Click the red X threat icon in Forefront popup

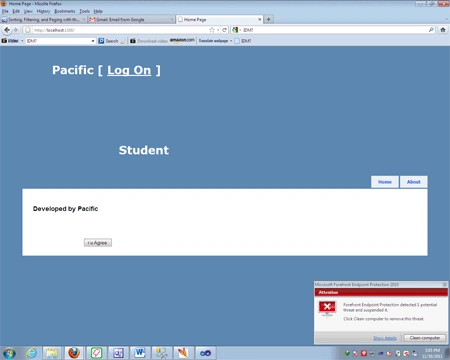point(327,307)
